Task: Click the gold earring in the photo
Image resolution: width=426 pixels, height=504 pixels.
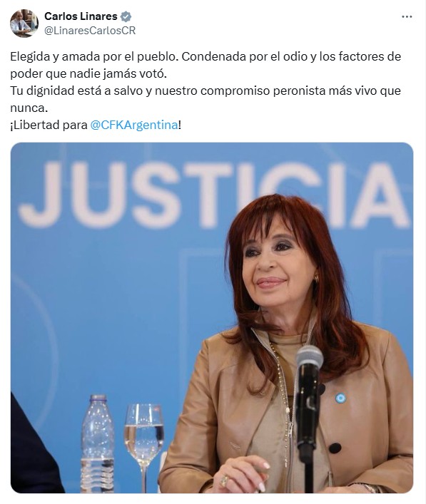Action: click(x=316, y=278)
